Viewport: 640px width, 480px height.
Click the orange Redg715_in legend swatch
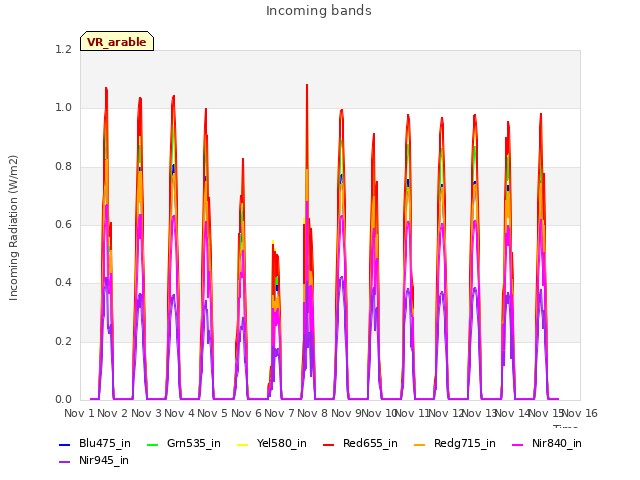[420, 444]
